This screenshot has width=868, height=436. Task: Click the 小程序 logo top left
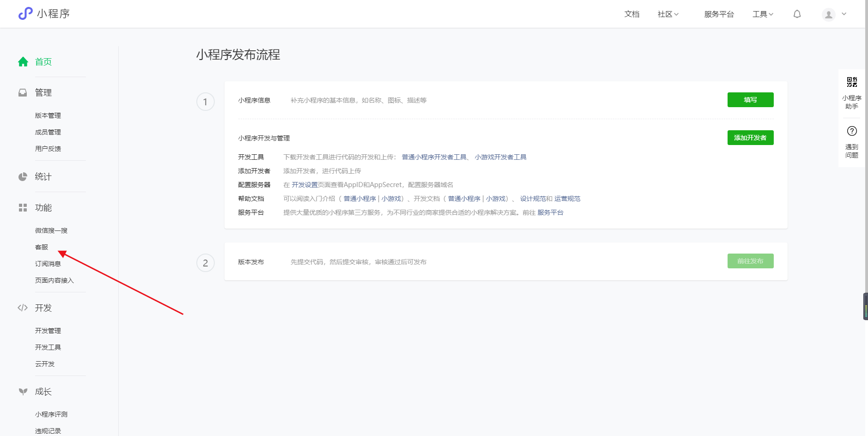(44, 13)
